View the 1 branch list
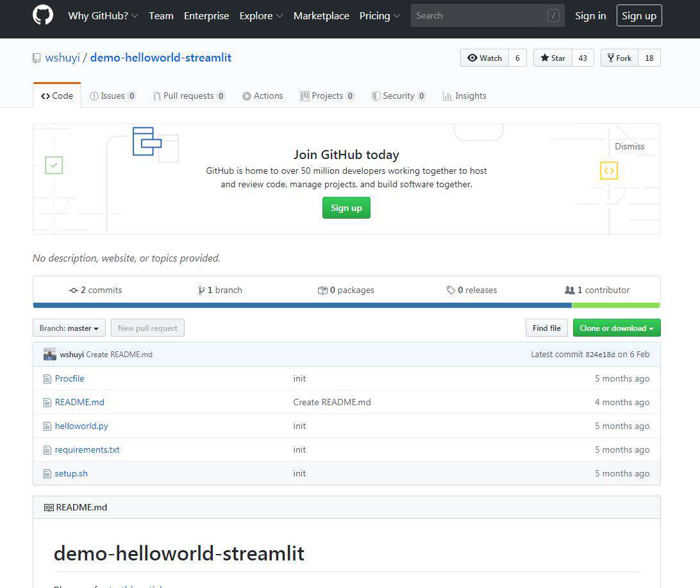Image resolution: width=700 pixels, height=588 pixels. [x=220, y=290]
